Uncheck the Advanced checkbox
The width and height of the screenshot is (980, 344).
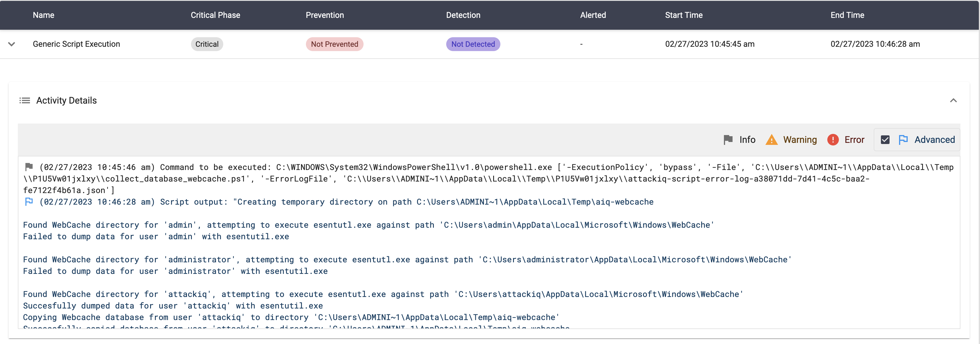coord(885,140)
